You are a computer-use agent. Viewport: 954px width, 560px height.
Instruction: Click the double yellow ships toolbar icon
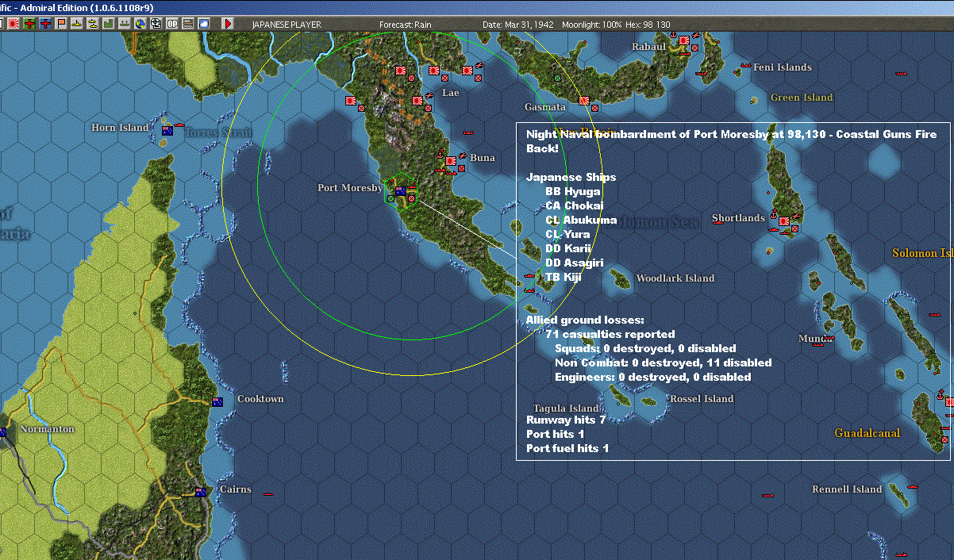point(93,24)
